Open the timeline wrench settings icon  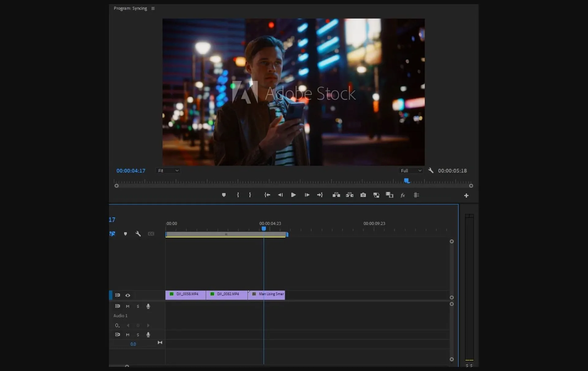[x=138, y=234]
